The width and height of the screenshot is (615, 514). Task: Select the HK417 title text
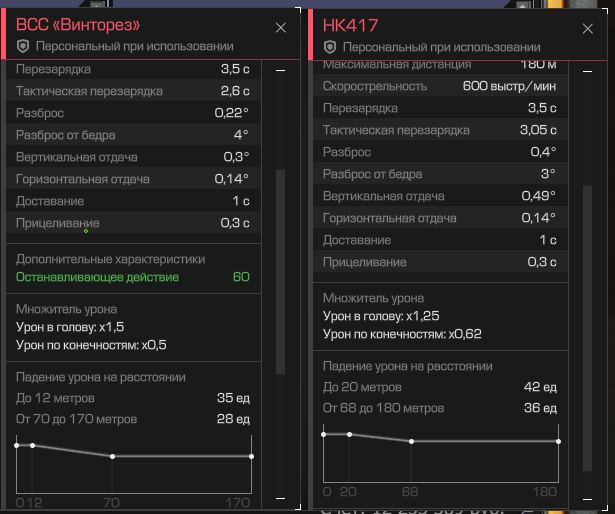(350, 26)
